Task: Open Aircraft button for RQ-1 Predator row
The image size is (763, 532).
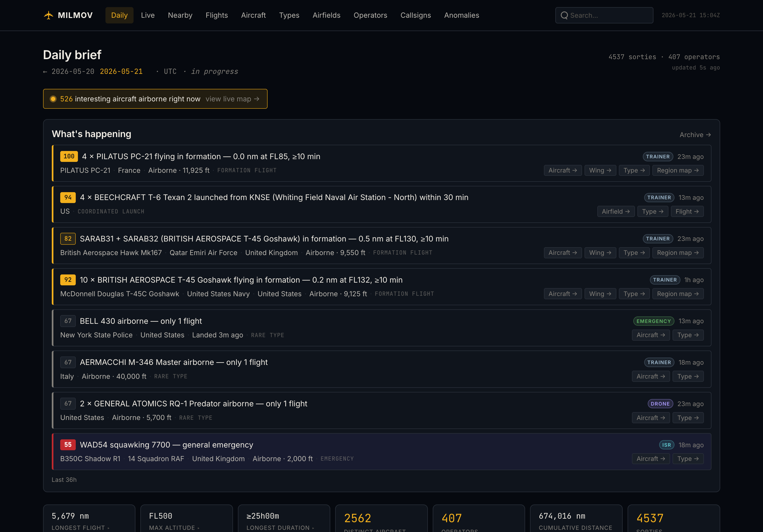Action: pyautogui.click(x=651, y=418)
